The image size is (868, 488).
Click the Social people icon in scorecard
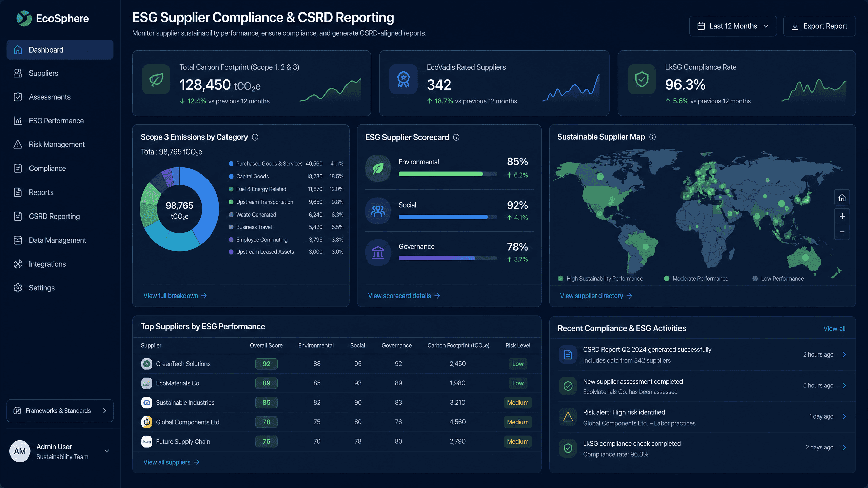(x=378, y=211)
